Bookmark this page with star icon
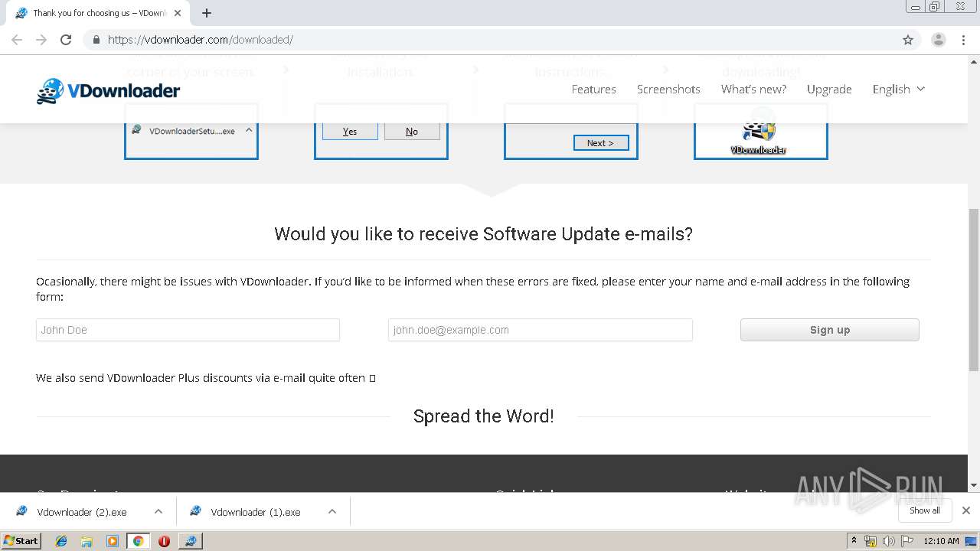The height and width of the screenshot is (551, 980). click(908, 40)
